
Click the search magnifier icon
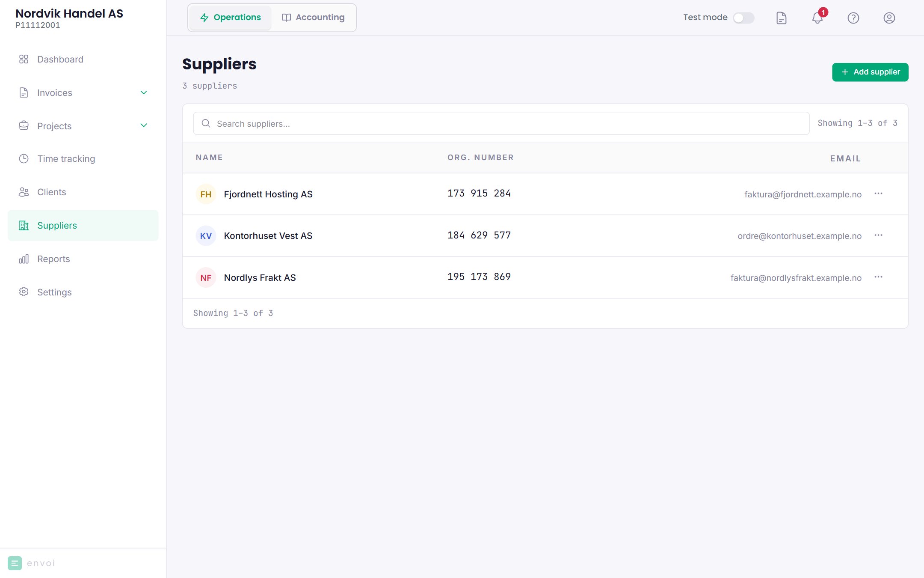(x=206, y=124)
